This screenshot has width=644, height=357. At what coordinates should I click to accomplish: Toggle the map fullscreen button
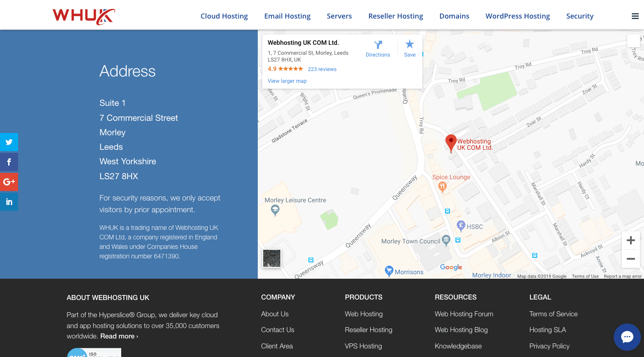point(633,41)
